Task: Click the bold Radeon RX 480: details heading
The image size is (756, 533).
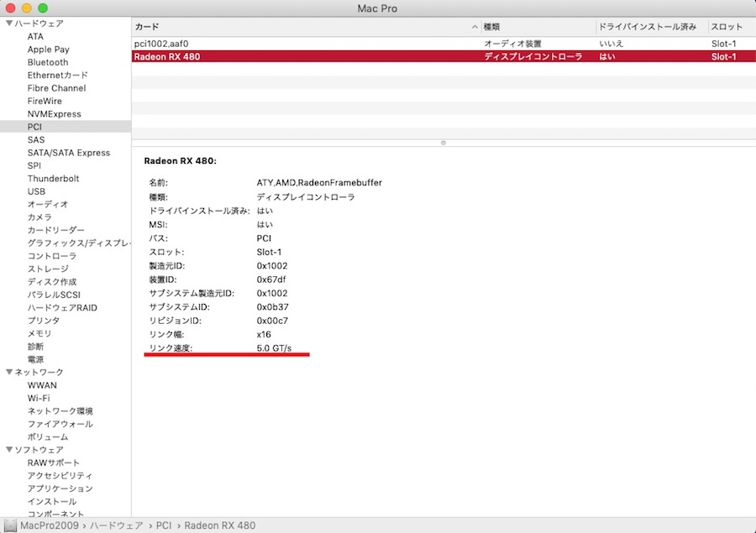Action: tap(181, 161)
